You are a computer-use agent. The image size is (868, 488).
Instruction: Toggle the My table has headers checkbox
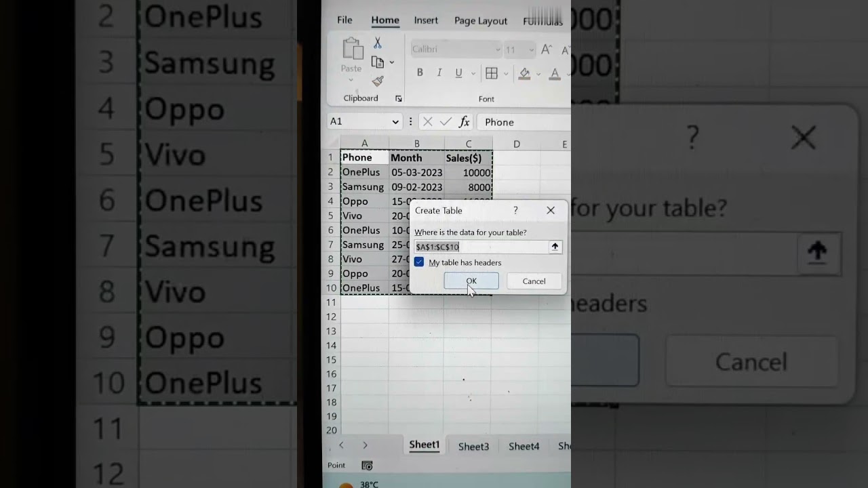(x=419, y=262)
